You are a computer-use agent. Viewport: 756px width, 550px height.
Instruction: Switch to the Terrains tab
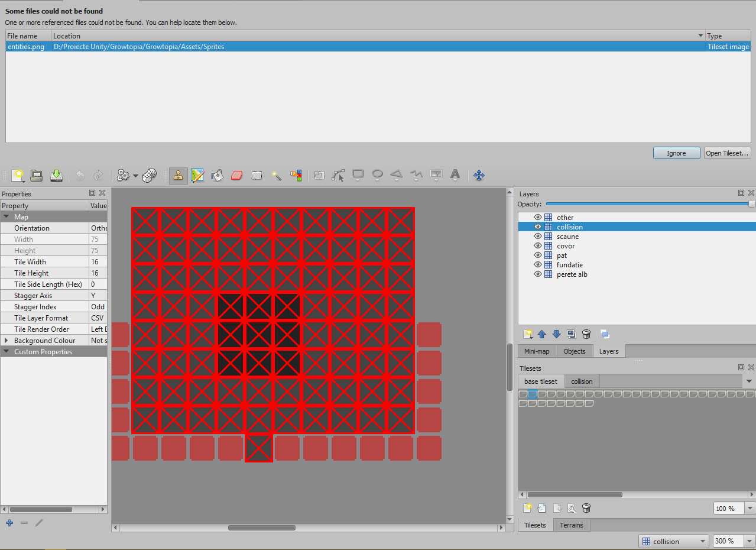(572, 525)
